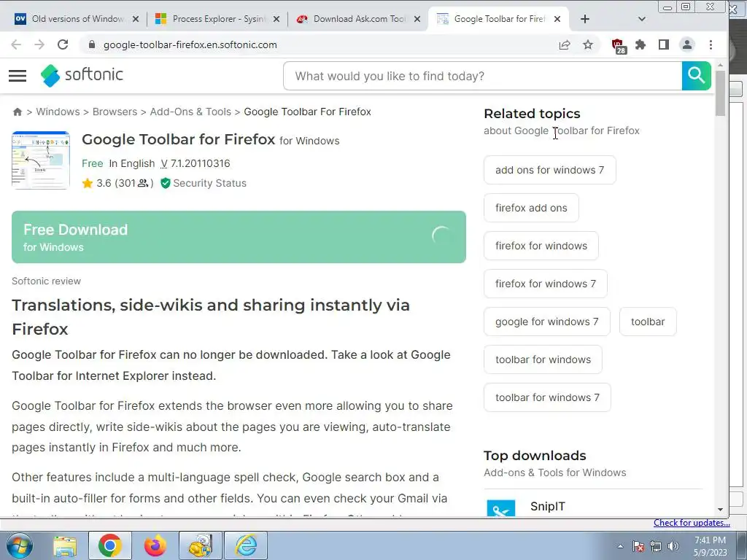The height and width of the screenshot is (560, 747).
Task: Open Chrome three-dot menu
Action: 711,44
